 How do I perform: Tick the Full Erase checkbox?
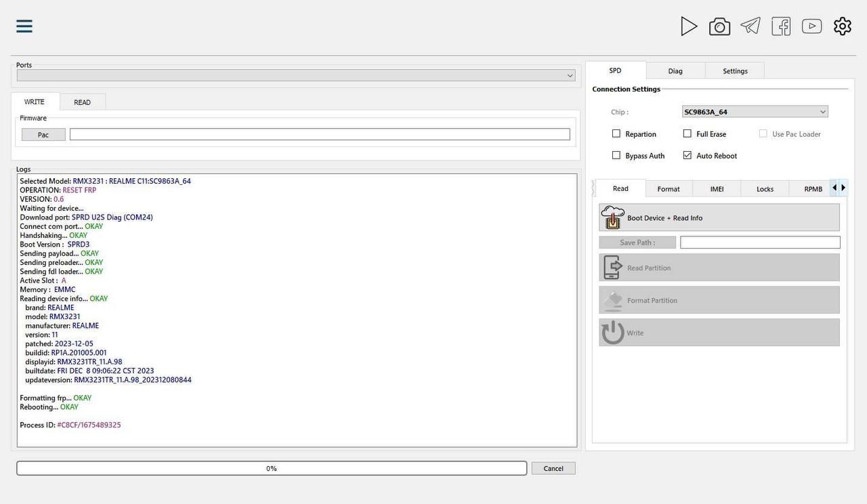688,134
